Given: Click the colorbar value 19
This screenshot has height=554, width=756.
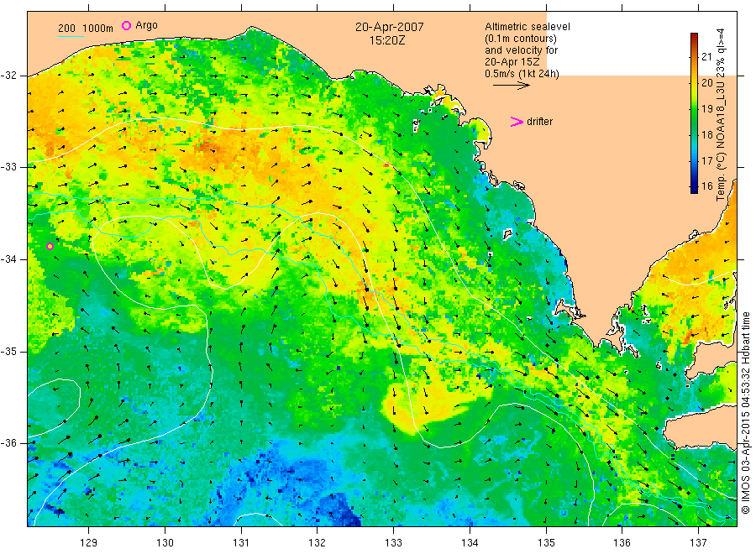Looking at the screenshot, I should point(706,109).
